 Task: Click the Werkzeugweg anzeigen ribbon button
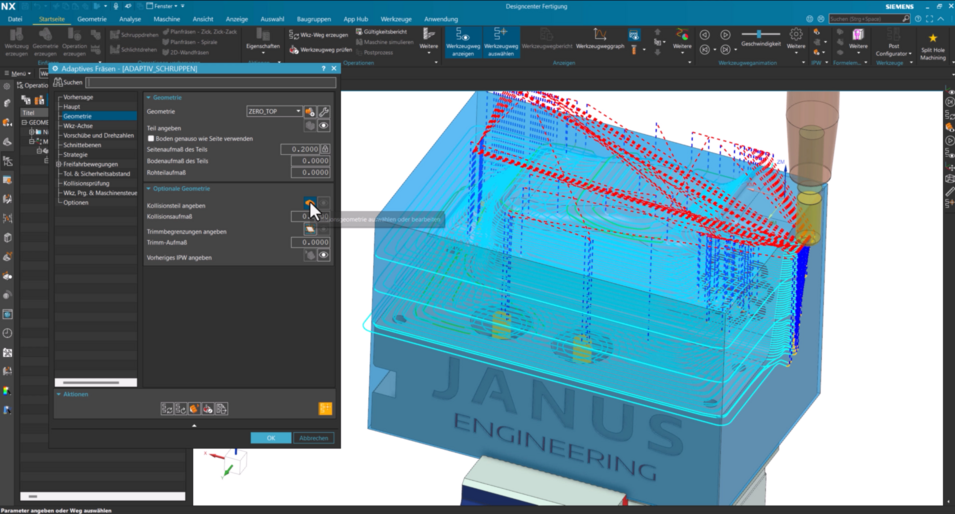pos(463,41)
